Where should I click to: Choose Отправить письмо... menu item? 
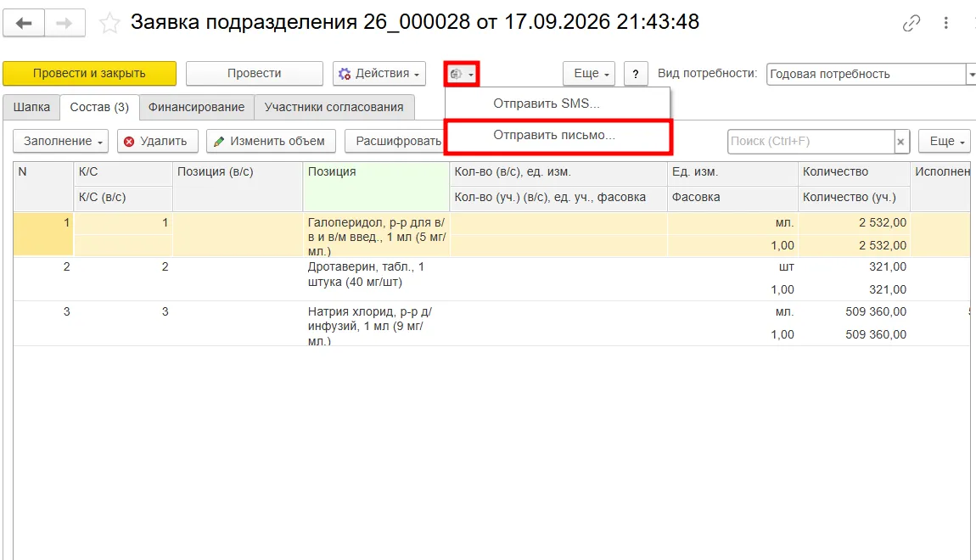click(558, 136)
